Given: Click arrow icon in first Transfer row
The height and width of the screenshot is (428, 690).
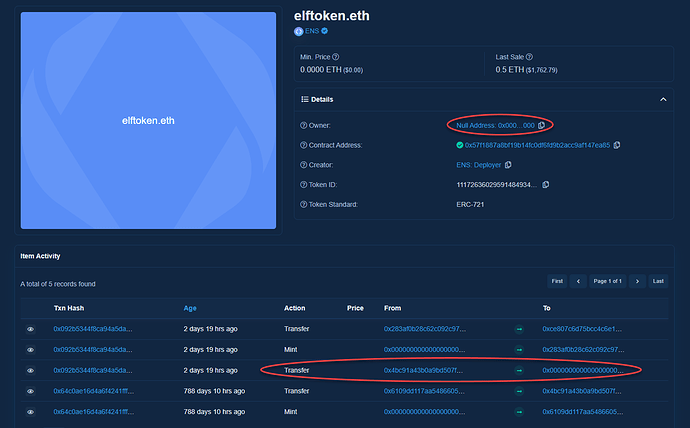Looking at the screenshot, I should [519, 329].
